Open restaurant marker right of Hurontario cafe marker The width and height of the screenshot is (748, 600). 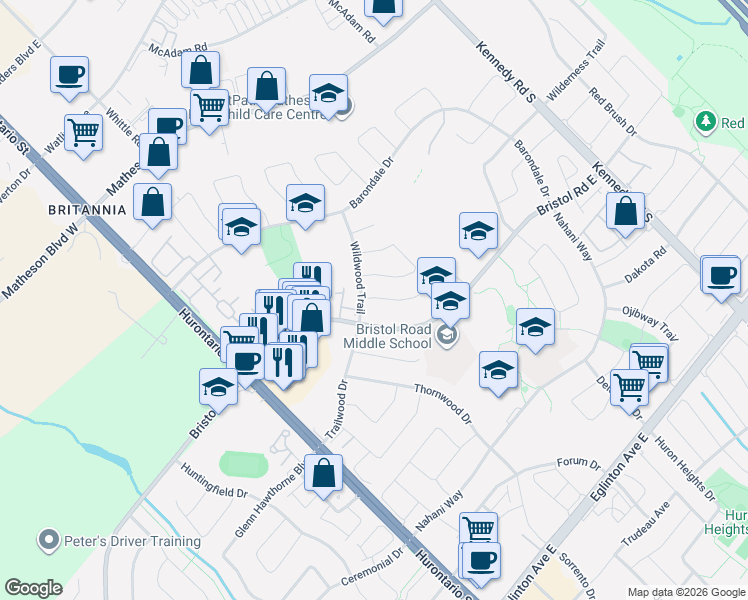[x=283, y=365]
